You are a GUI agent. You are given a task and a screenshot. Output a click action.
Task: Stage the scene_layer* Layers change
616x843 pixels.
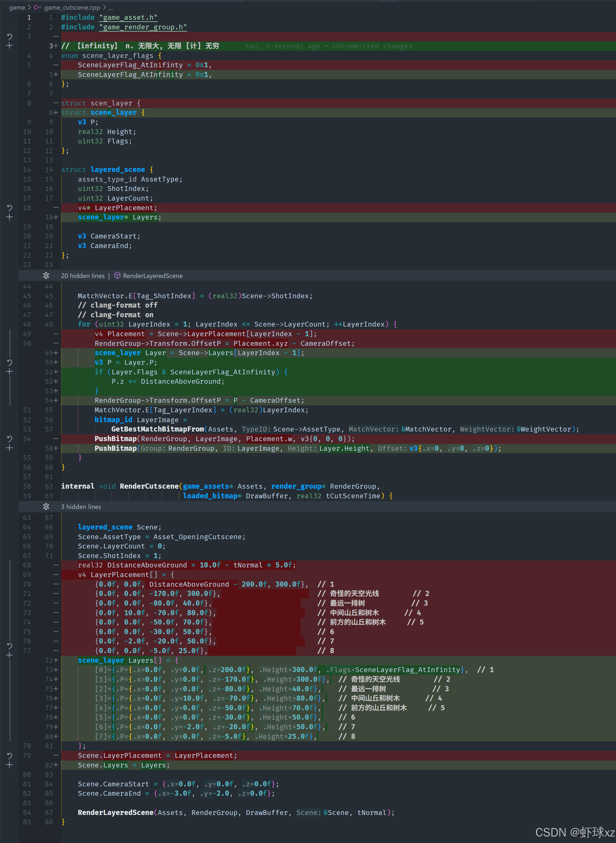point(10,217)
